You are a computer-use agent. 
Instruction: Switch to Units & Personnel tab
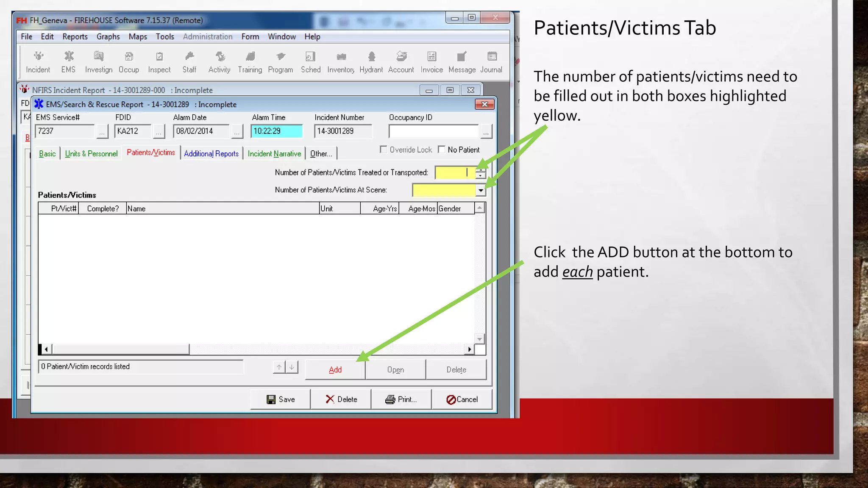click(91, 154)
